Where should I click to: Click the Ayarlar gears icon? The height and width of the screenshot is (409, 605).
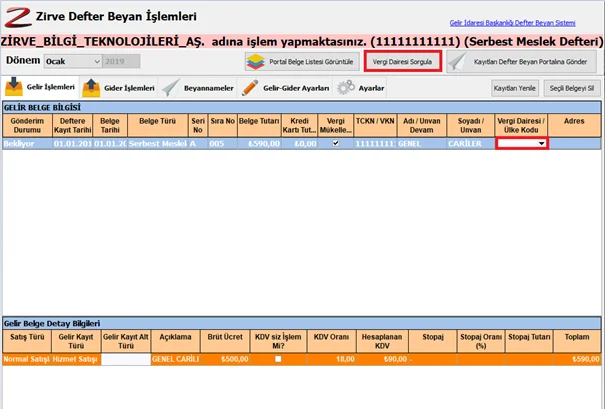[346, 87]
